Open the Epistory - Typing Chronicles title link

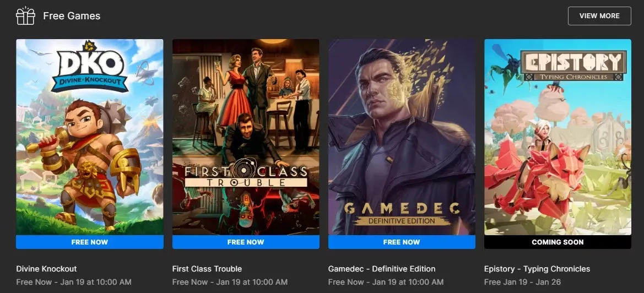pyautogui.click(x=537, y=269)
